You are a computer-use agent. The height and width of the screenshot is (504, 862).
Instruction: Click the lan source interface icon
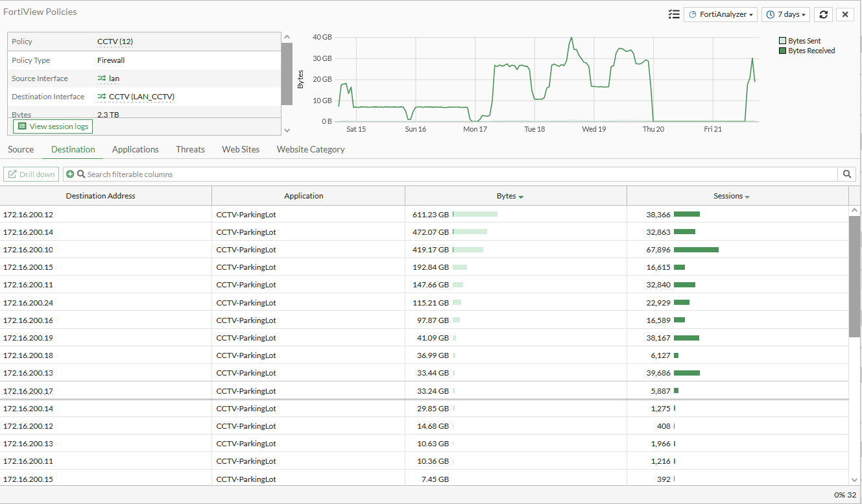[102, 78]
